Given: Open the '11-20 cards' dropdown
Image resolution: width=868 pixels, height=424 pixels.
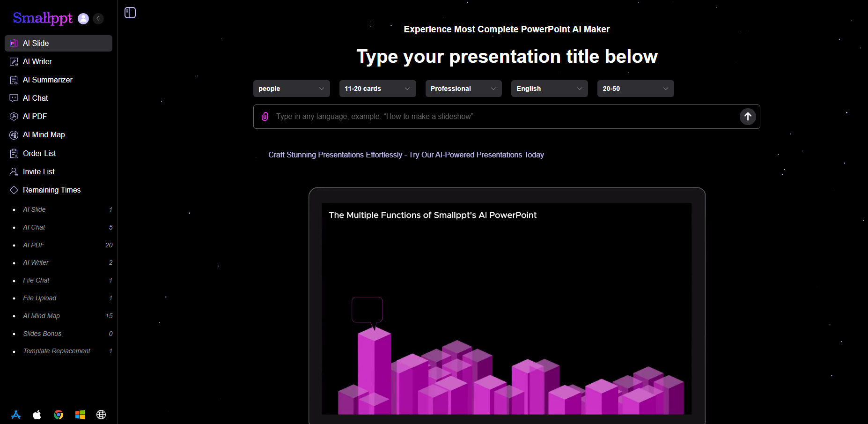Looking at the screenshot, I should click(x=378, y=89).
